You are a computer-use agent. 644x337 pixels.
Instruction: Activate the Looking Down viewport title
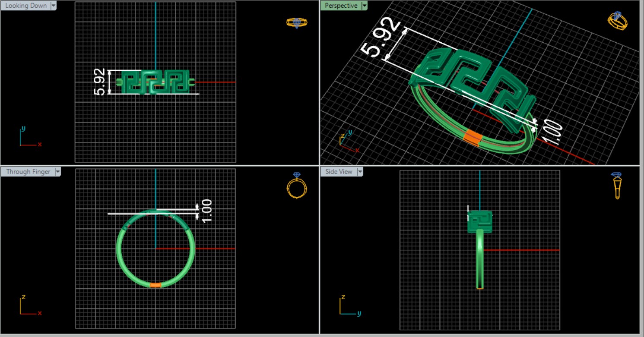pyautogui.click(x=26, y=6)
